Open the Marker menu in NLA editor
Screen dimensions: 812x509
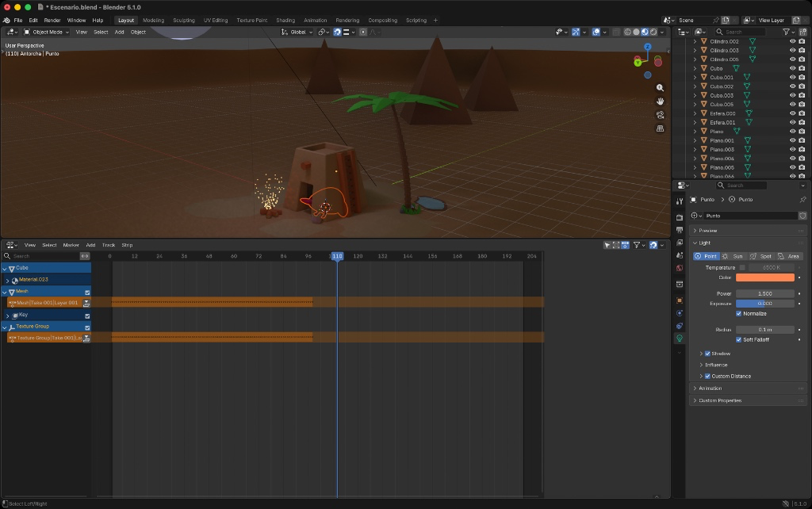pyautogui.click(x=71, y=245)
